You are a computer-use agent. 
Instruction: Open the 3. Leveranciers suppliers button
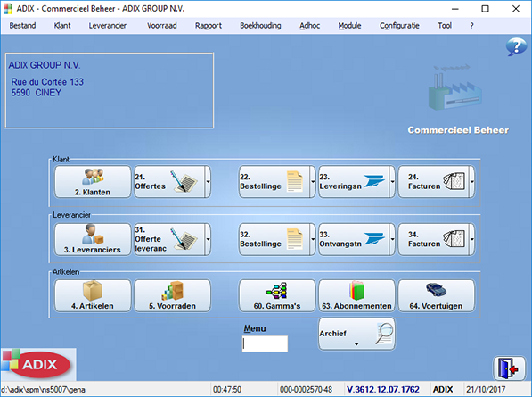[x=93, y=239]
